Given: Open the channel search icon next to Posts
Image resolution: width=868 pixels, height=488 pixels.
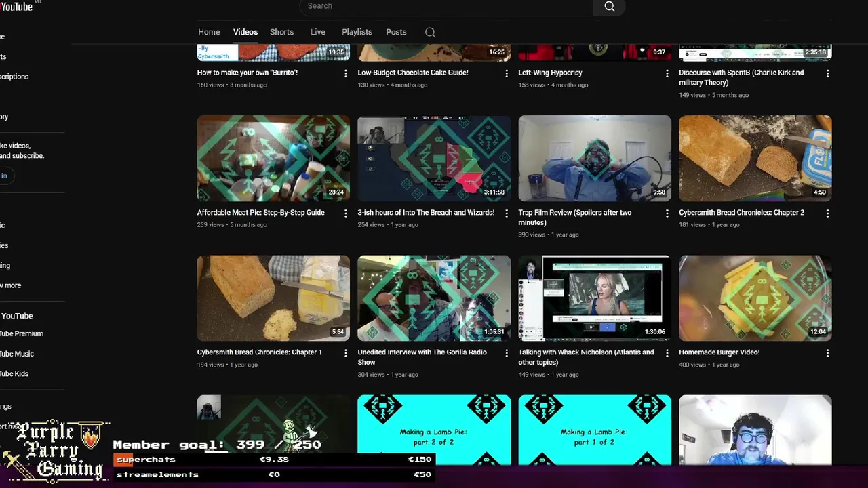Looking at the screenshot, I should click(x=430, y=32).
